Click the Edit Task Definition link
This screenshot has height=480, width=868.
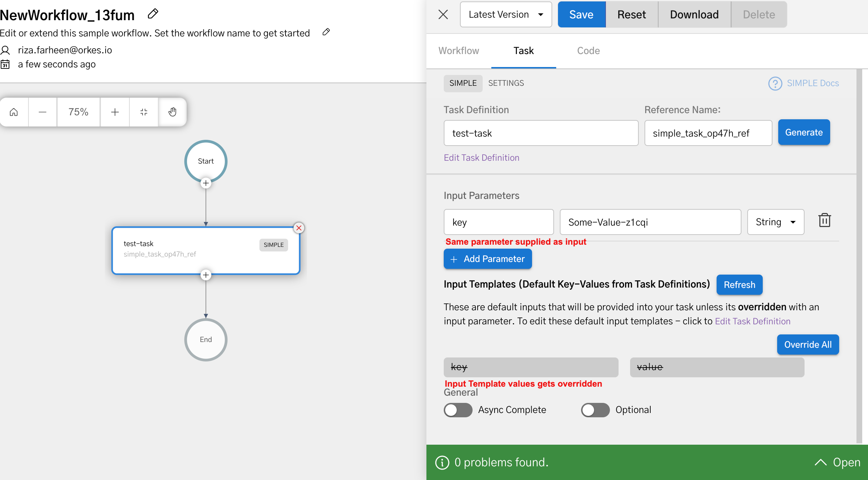click(x=482, y=157)
